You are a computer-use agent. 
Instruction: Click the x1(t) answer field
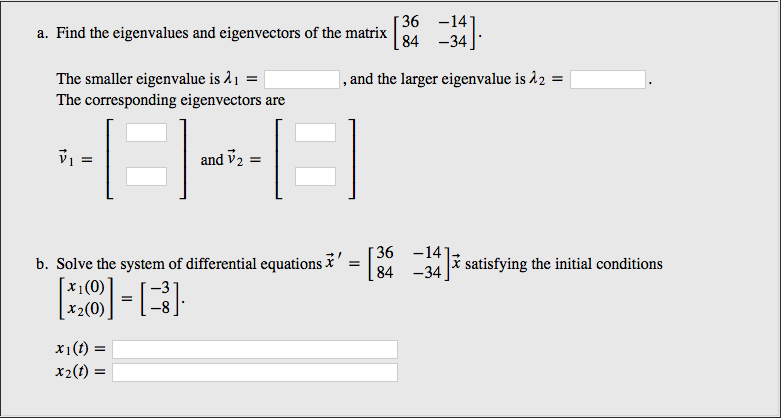tap(255, 350)
